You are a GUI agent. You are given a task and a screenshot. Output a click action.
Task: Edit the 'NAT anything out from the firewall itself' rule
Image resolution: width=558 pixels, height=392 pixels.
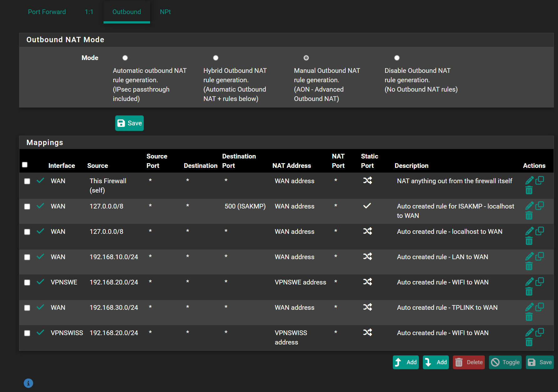pyautogui.click(x=529, y=180)
